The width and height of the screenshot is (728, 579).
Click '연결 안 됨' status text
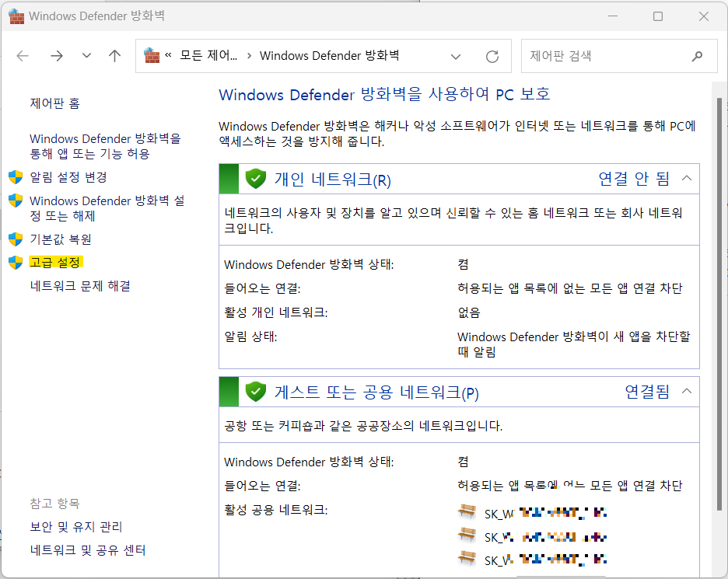coord(634,179)
